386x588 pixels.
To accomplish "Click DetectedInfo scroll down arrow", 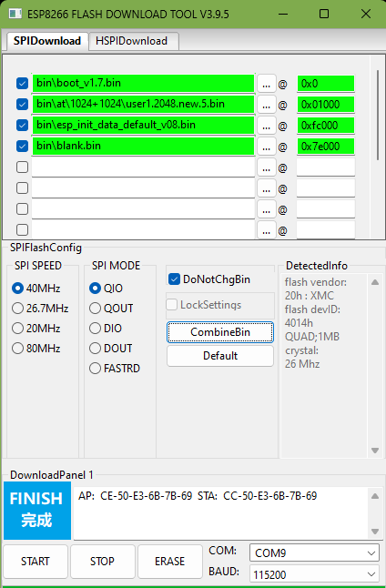I will pyautogui.click(x=375, y=451).
